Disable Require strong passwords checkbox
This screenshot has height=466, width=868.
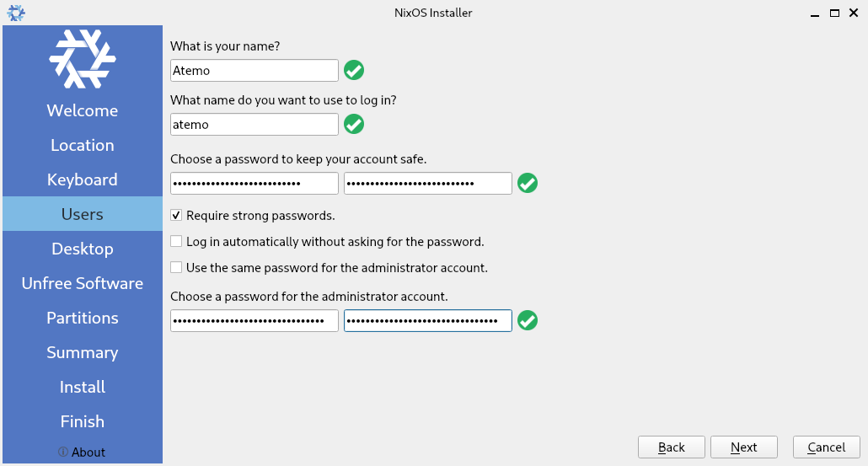(x=176, y=216)
